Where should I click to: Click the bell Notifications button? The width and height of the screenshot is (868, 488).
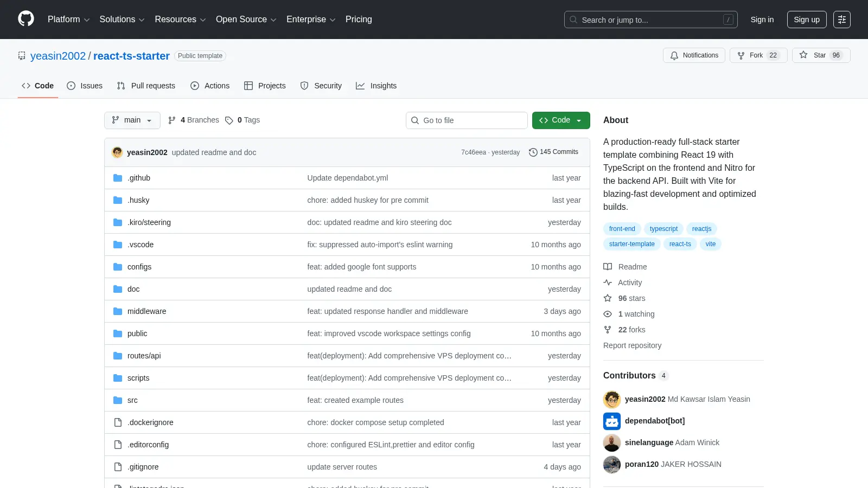click(x=694, y=55)
